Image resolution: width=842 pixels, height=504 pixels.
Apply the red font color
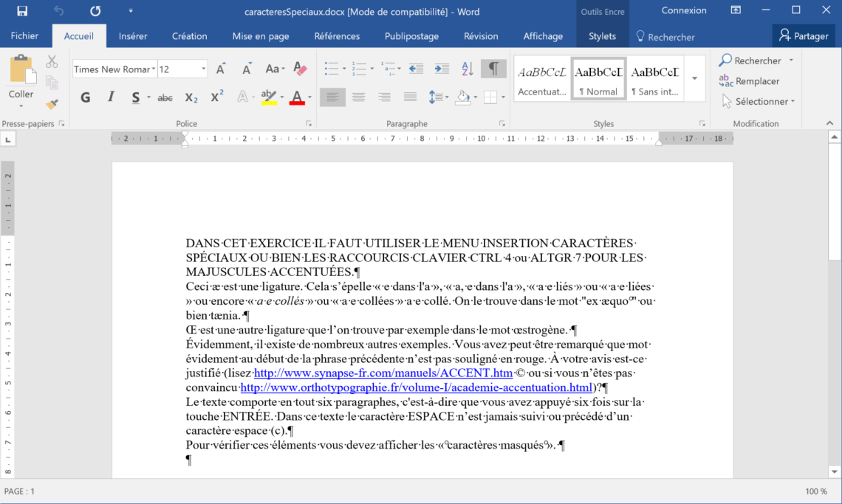coord(297,97)
